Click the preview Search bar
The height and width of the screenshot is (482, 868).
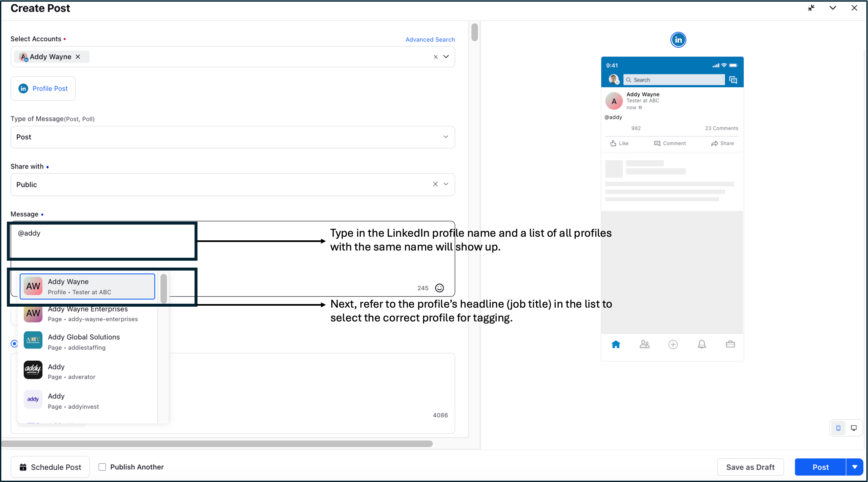pyautogui.click(x=674, y=80)
